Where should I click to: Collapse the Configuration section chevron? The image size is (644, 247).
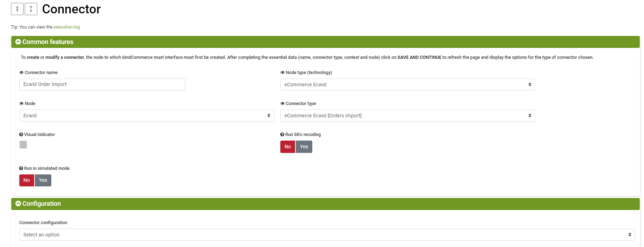click(18, 204)
